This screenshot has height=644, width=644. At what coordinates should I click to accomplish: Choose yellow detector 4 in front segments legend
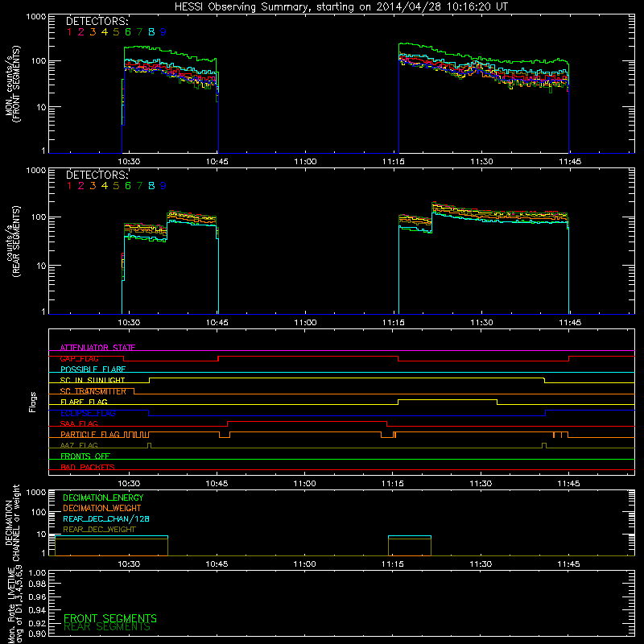(x=105, y=32)
